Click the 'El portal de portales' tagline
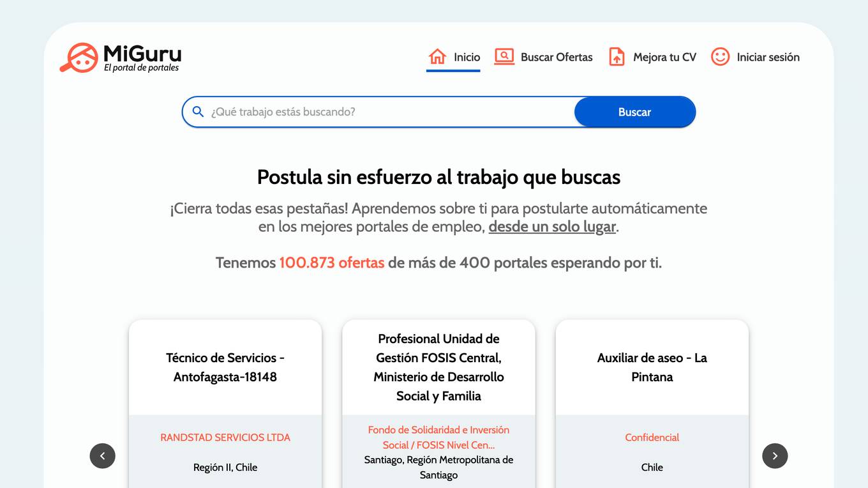 (x=141, y=68)
